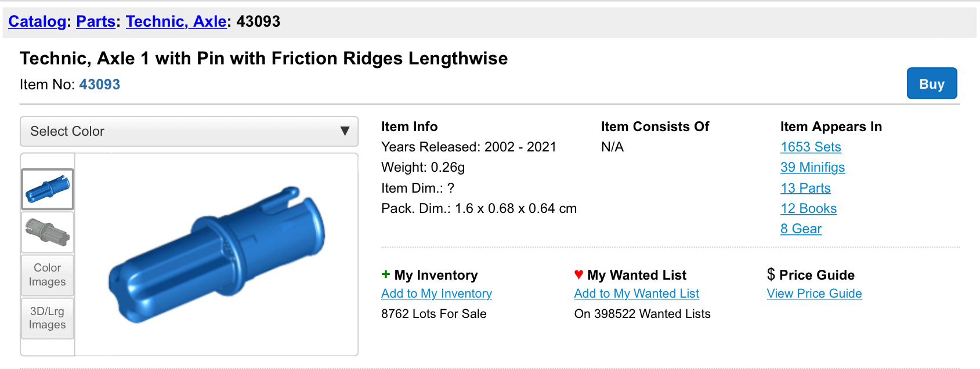
Task: Click the green plus inventory icon
Action: point(386,274)
